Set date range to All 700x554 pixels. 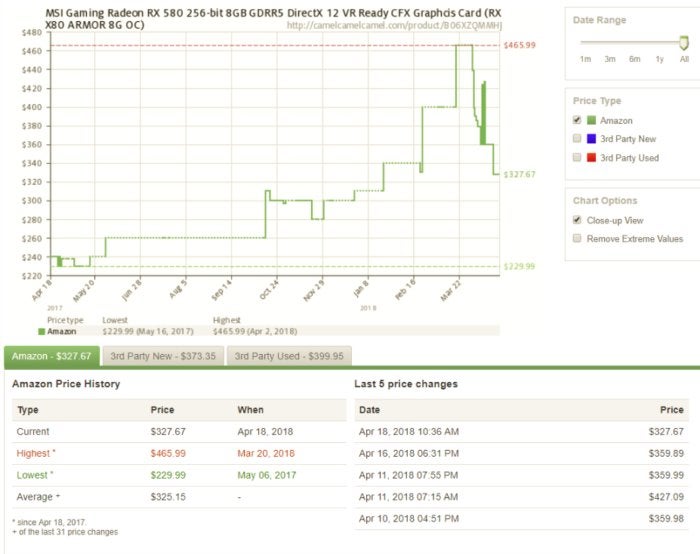point(684,59)
